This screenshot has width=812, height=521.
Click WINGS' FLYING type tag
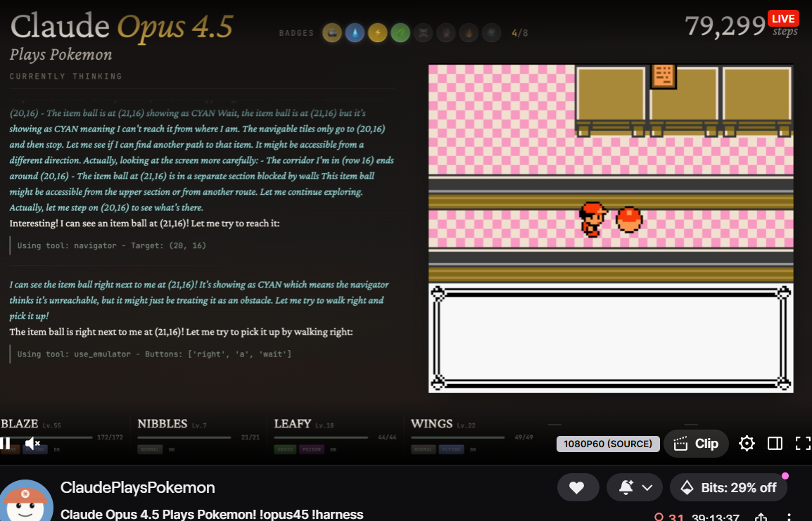point(451,449)
